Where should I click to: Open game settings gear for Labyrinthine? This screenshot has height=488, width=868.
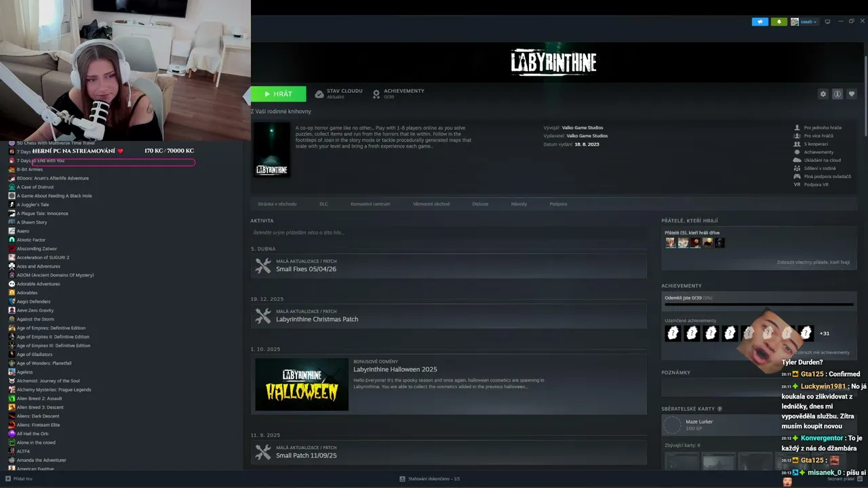[823, 94]
